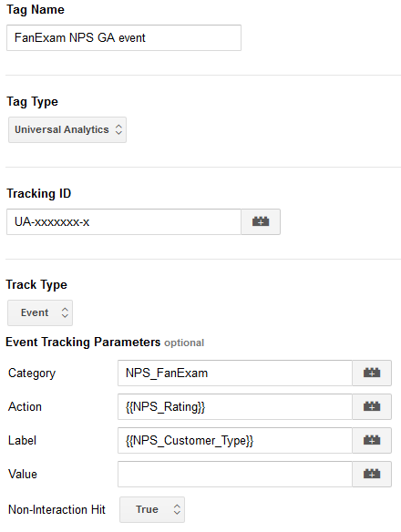Click the Non-Interaction Hit label
This screenshot has width=401, height=532.
click(57, 509)
